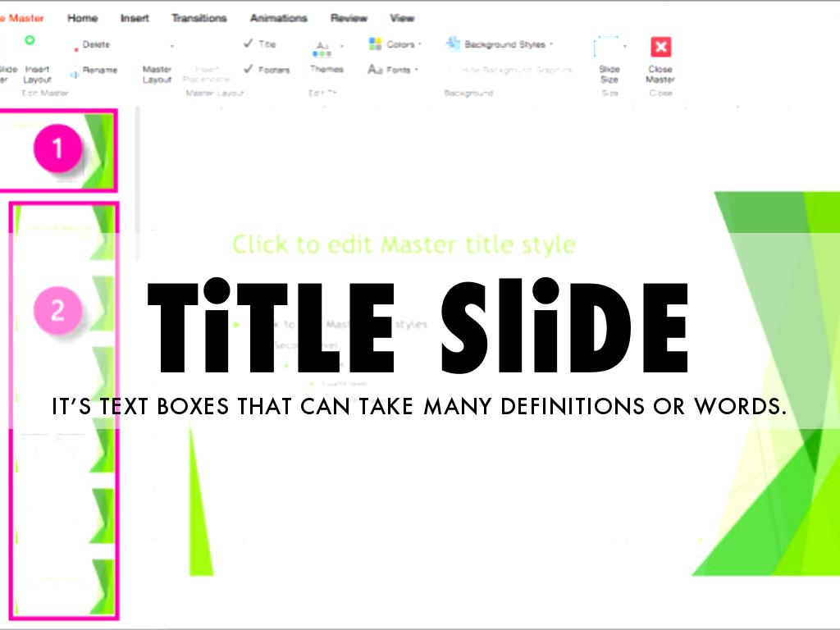
Task: Go to the Review tab
Action: [349, 18]
